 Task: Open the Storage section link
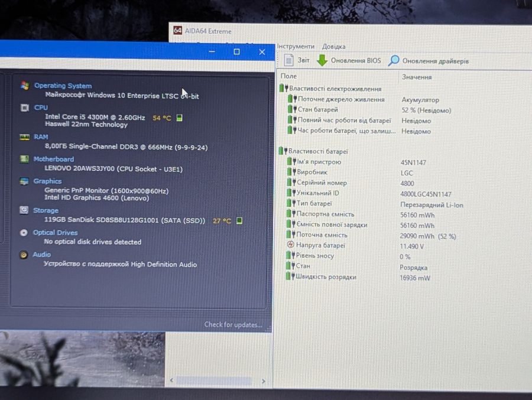click(46, 210)
